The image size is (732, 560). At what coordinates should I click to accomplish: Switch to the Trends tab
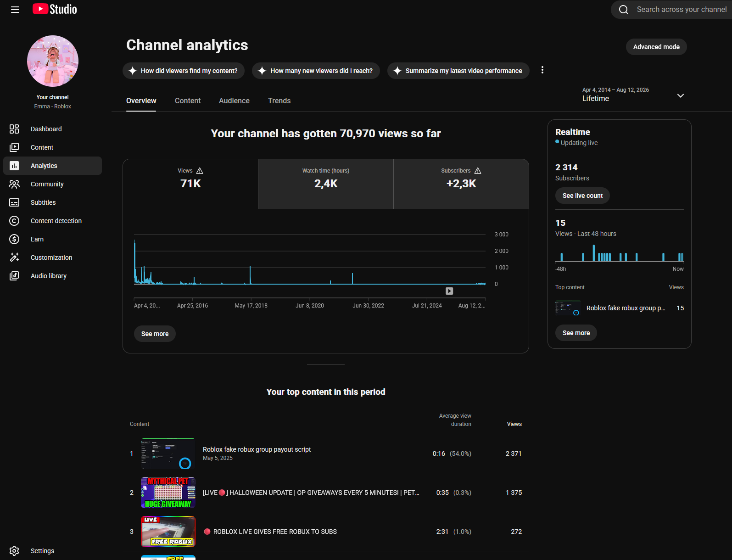click(279, 101)
